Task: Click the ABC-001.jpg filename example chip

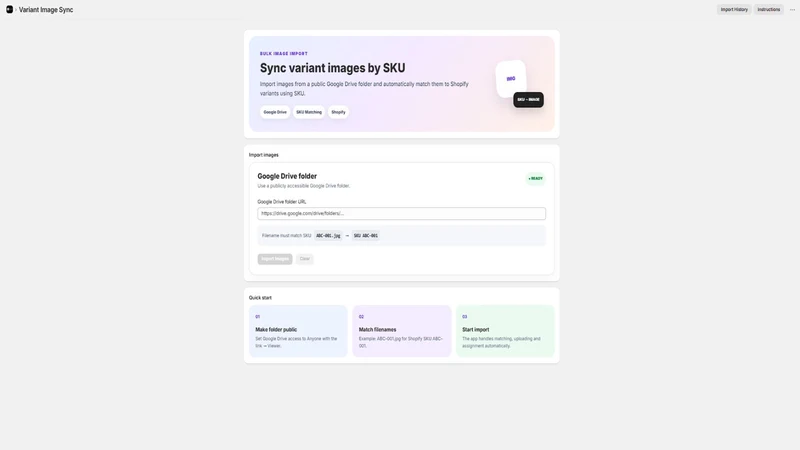Action: (x=328, y=236)
